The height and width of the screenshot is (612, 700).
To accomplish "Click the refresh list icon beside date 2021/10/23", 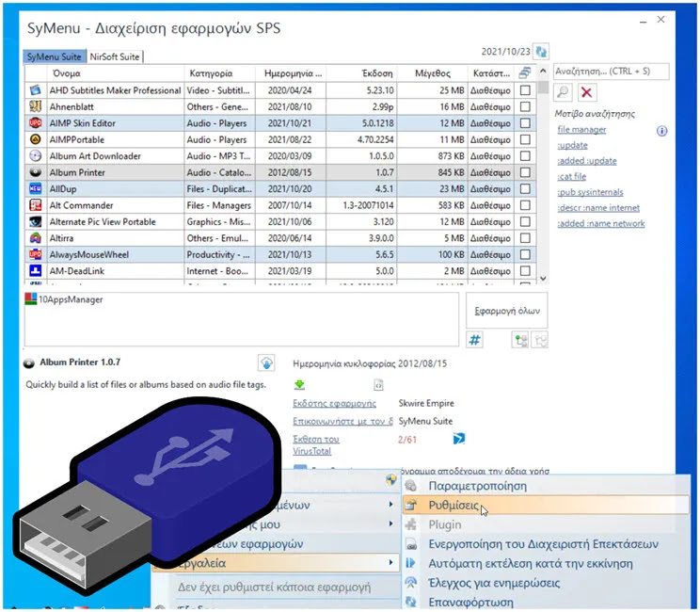I will click(x=541, y=52).
